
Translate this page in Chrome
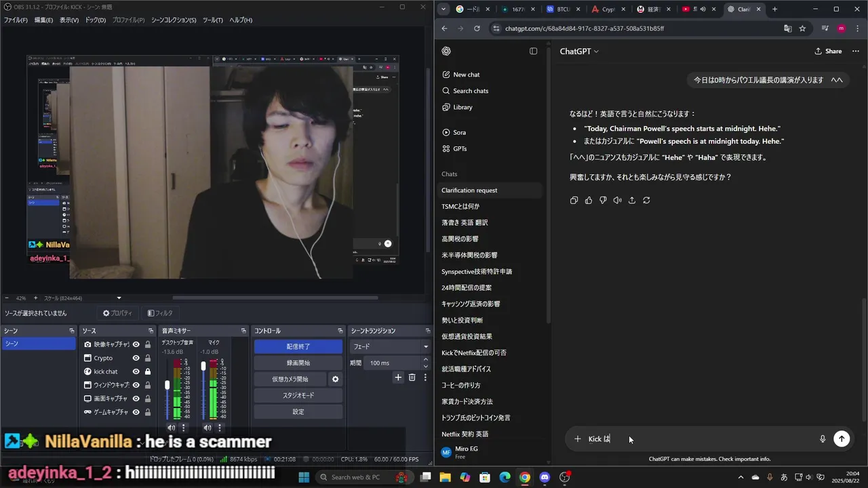(x=787, y=28)
